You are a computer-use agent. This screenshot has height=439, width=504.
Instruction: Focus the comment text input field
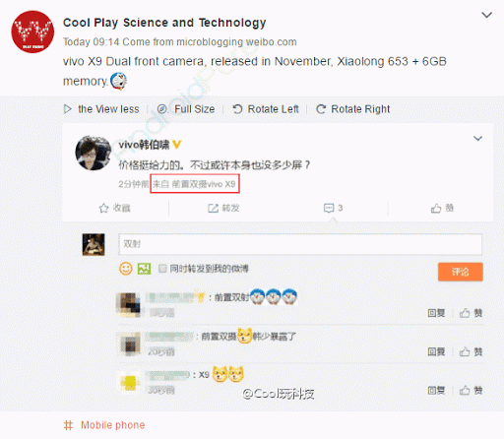(x=300, y=244)
